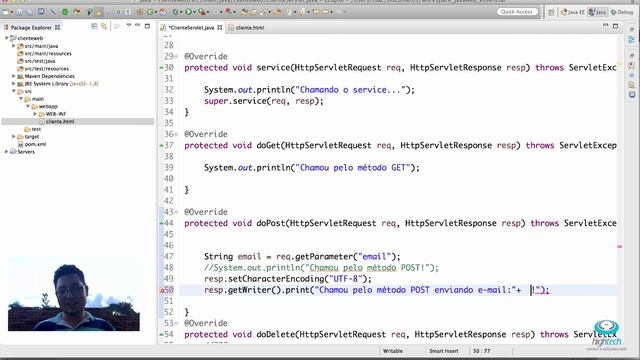
Task: Select the Package Explorer tab
Action: coord(31,27)
